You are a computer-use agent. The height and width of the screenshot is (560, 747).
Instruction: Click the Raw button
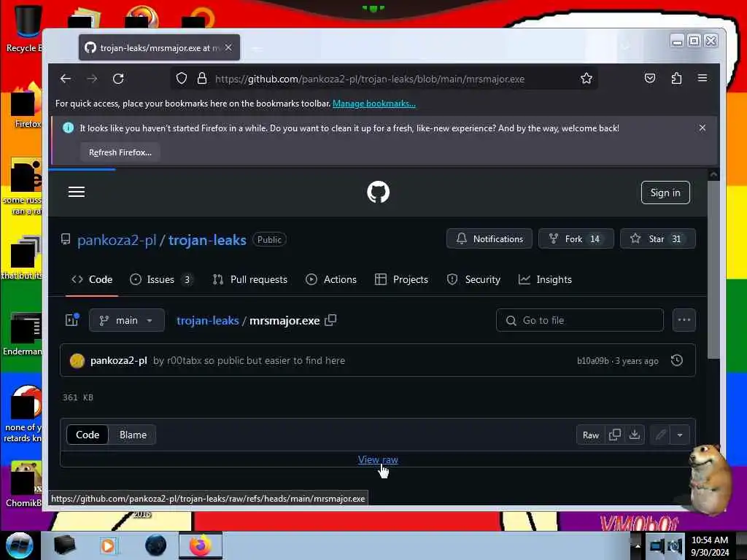click(591, 435)
